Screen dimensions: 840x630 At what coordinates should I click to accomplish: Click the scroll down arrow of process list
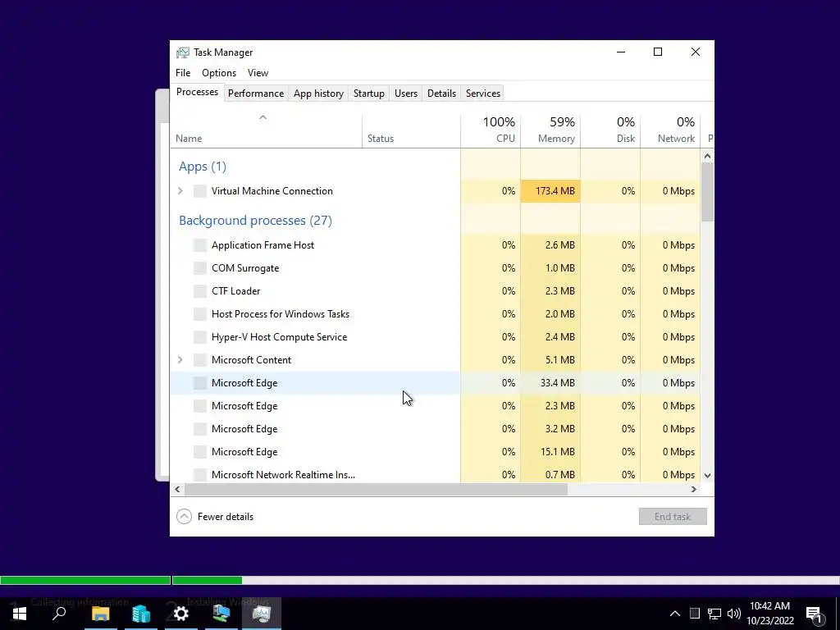tap(707, 475)
